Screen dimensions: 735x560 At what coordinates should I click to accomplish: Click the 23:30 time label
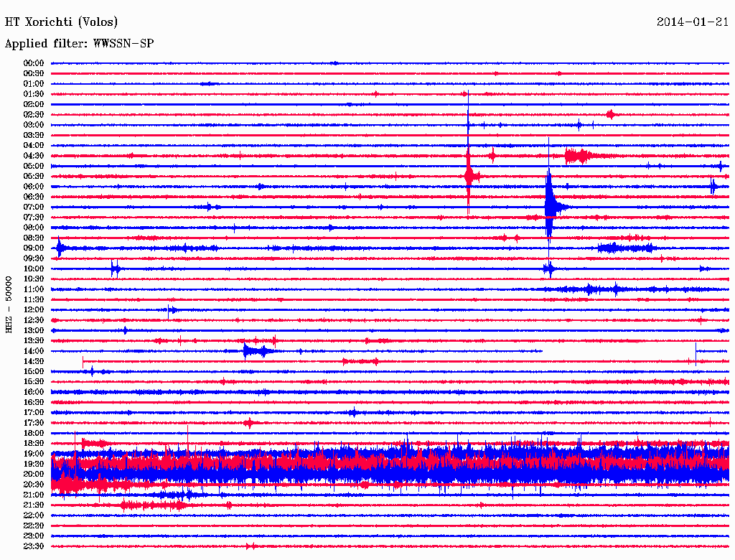[x=34, y=546]
